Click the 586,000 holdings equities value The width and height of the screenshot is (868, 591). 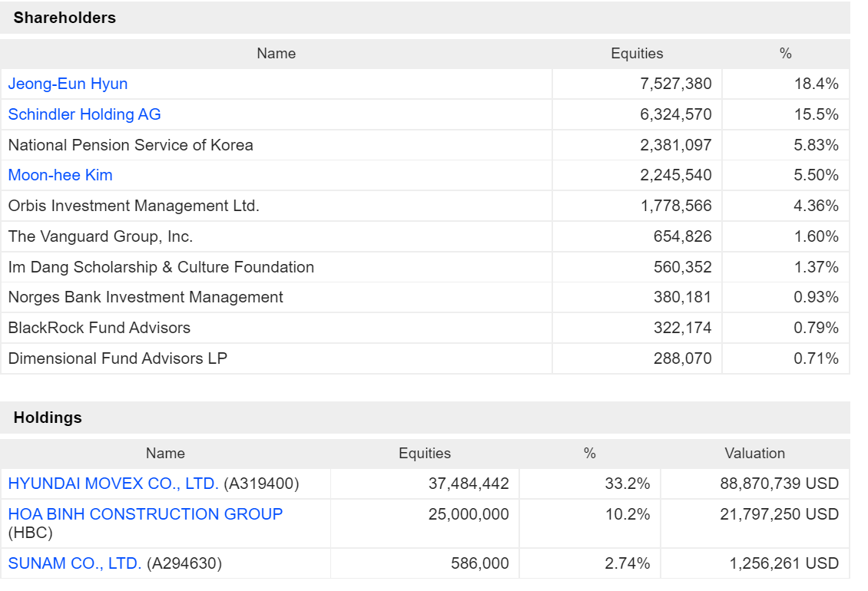tap(480, 563)
